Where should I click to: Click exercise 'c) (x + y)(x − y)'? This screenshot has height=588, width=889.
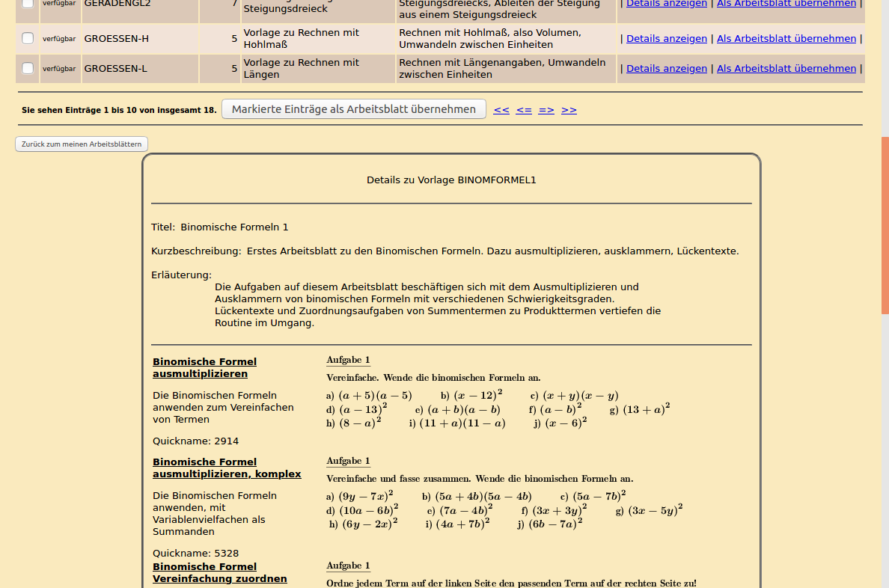pyautogui.click(x=575, y=396)
